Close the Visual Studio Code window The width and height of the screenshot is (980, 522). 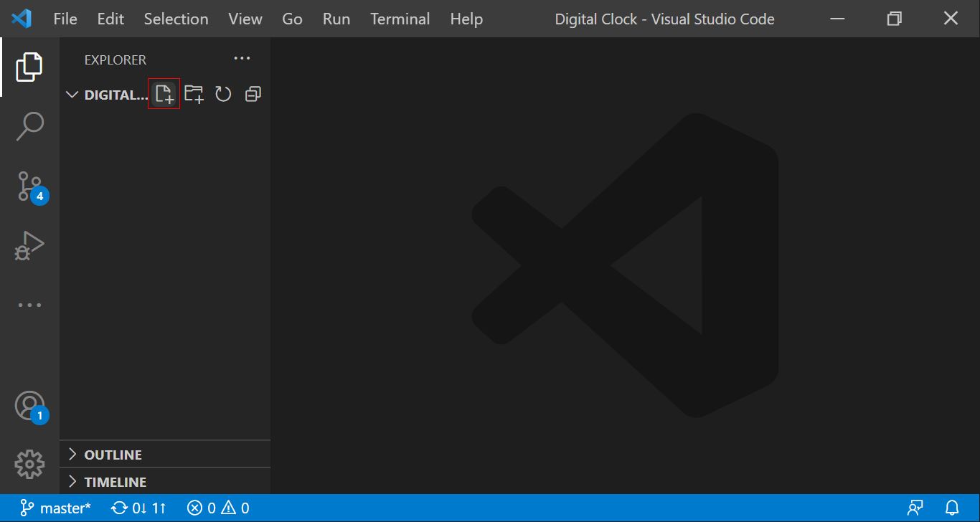pyautogui.click(x=951, y=19)
